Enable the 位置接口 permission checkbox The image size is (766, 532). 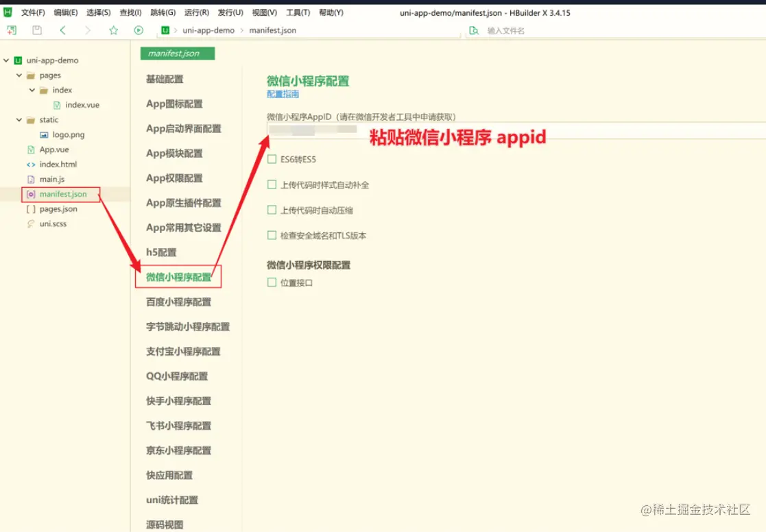[x=272, y=282]
